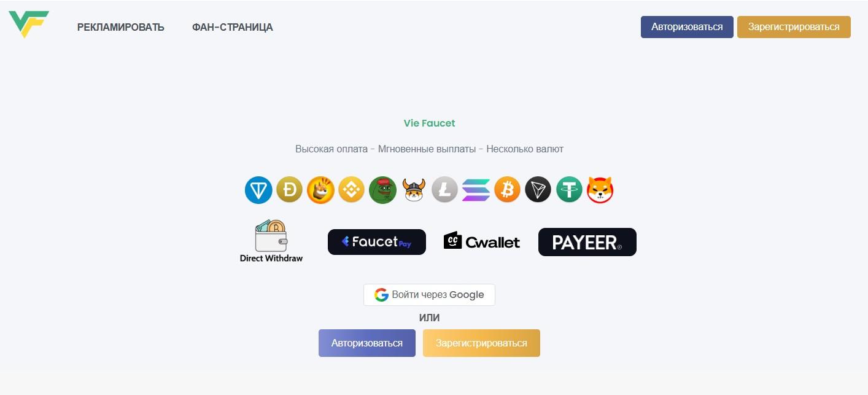Click the FaucetPay logo badge

pyautogui.click(x=377, y=242)
